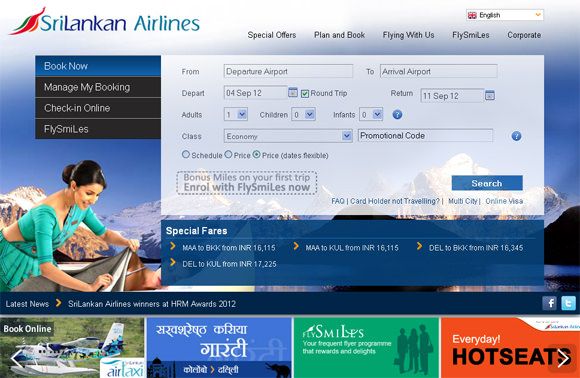Screen dimensions: 580x378
Task: Open the FlySmiLes top menu
Action: 471,35
